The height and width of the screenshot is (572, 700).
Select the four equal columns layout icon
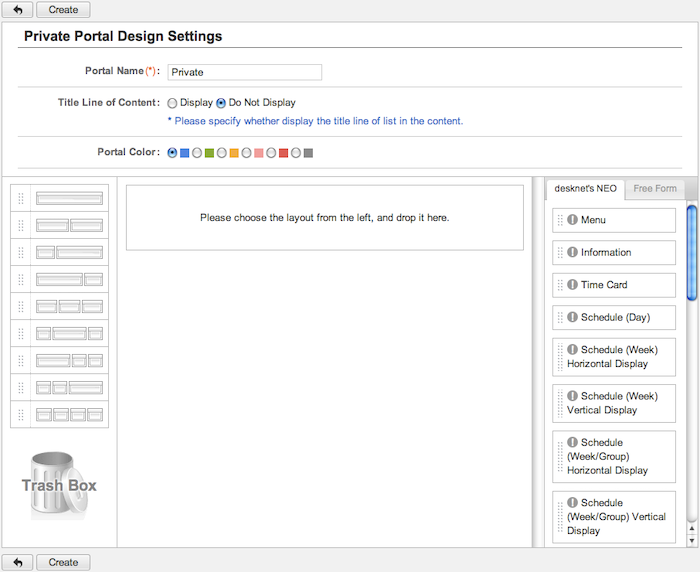point(69,414)
